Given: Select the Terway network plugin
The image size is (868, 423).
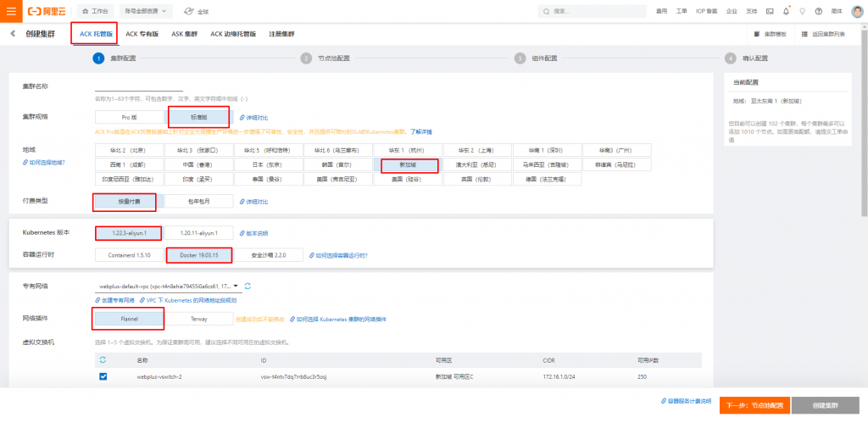Looking at the screenshot, I should pos(198,319).
